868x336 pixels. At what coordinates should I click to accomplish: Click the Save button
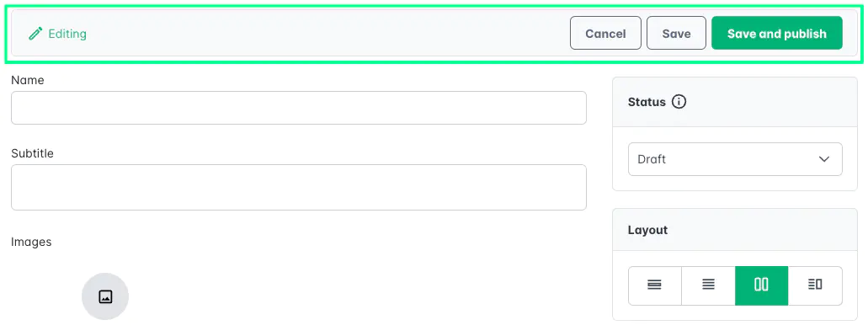pos(676,33)
